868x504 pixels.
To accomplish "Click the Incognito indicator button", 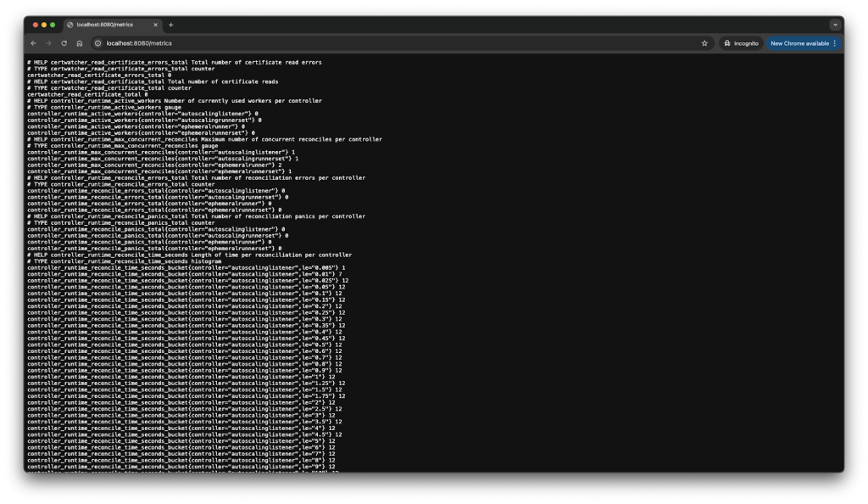I will (741, 43).
